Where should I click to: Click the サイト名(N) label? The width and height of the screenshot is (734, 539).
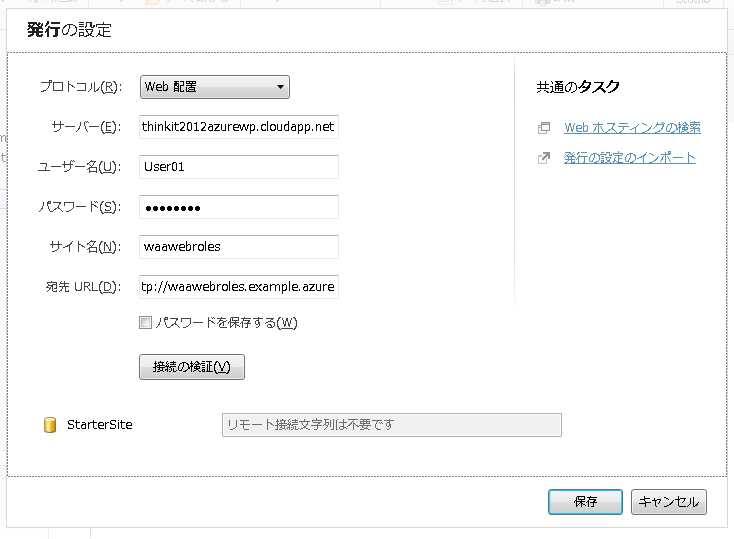tap(85, 247)
